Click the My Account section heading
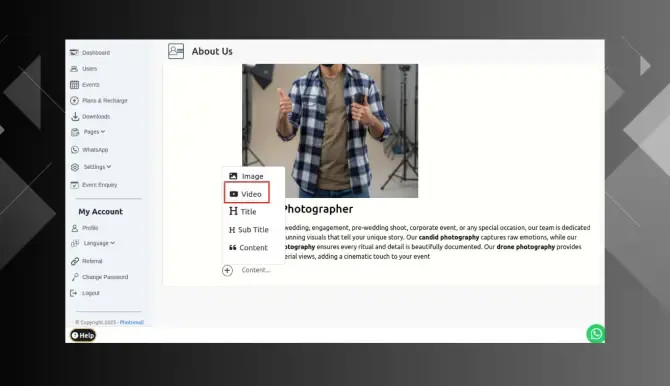670x386 pixels. click(x=100, y=212)
